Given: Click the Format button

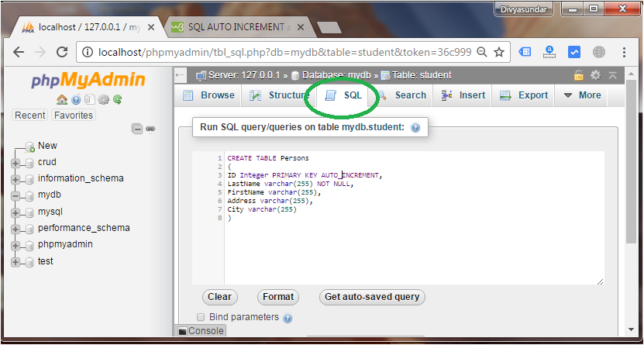Looking at the screenshot, I should point(278,297).
